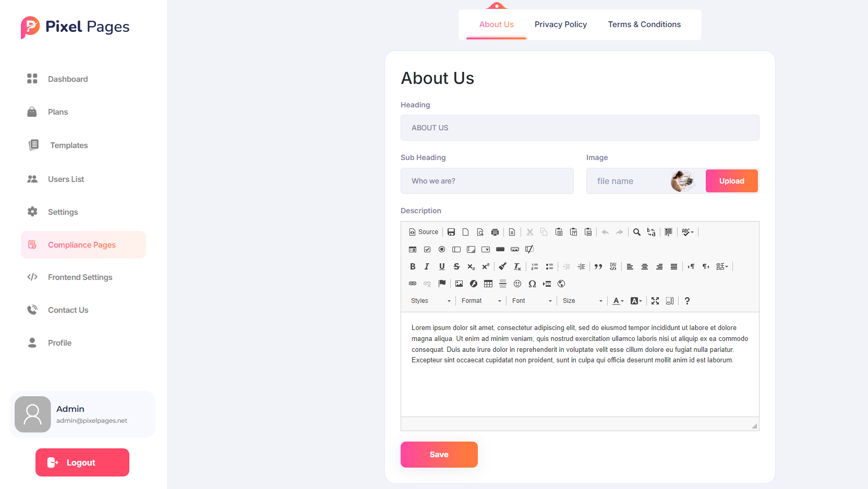Open the Background Color picker
Image resolution: width=868 pixels, height=489 pixels.
(636, 301)
